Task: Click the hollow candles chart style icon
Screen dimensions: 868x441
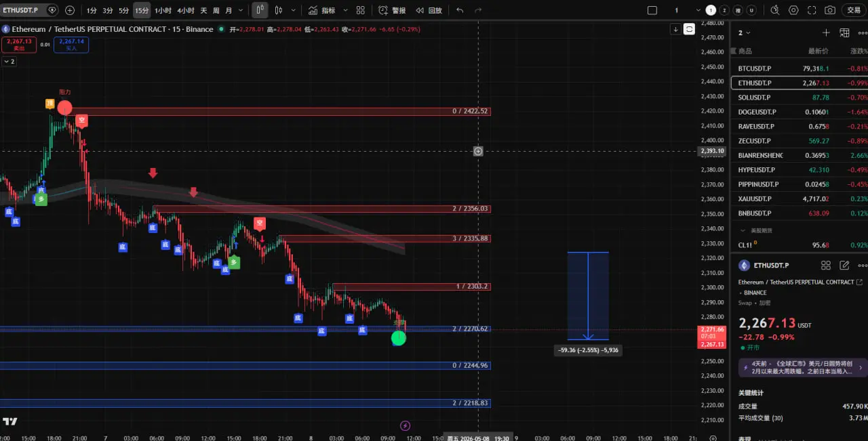Action: coord(279,10)
